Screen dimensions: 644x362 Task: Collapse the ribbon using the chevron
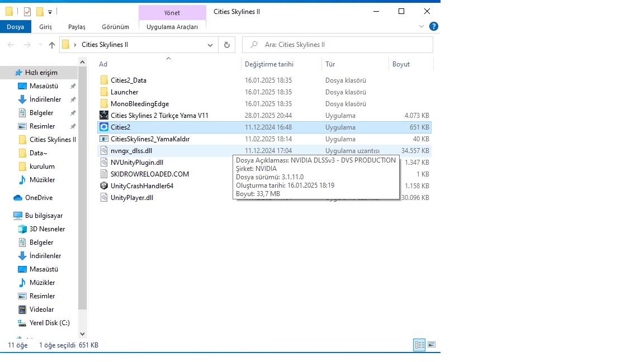click(x=422, y=26)
